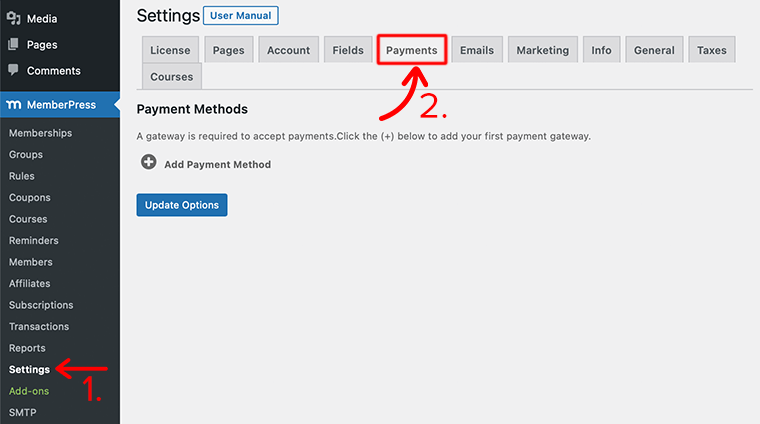Click the 'A gateway is required' description text

click(x=364, y=136)
